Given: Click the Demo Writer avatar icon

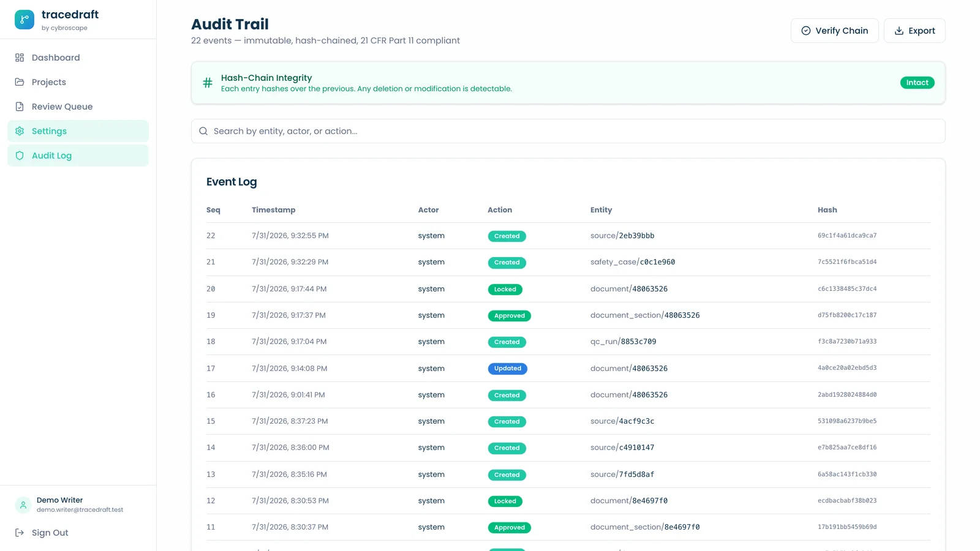Looking at the screenshot, I should tap(23, 505).
